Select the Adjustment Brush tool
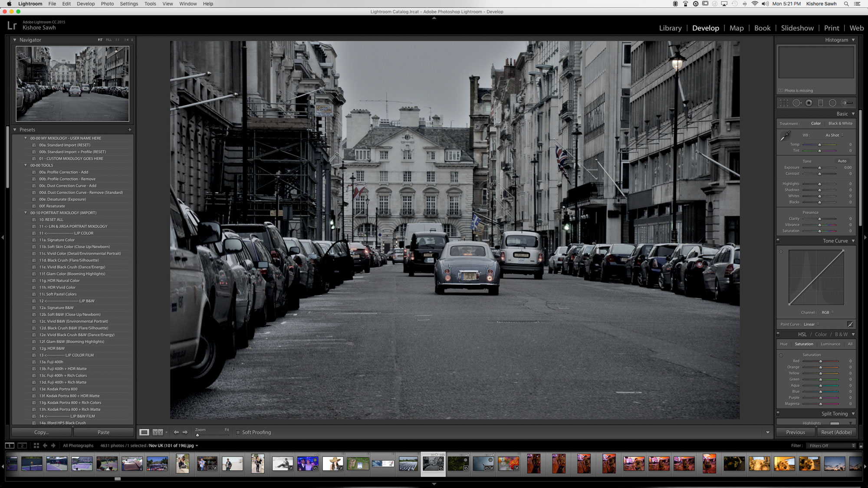 pyautogui.click(x=846, y=103)
